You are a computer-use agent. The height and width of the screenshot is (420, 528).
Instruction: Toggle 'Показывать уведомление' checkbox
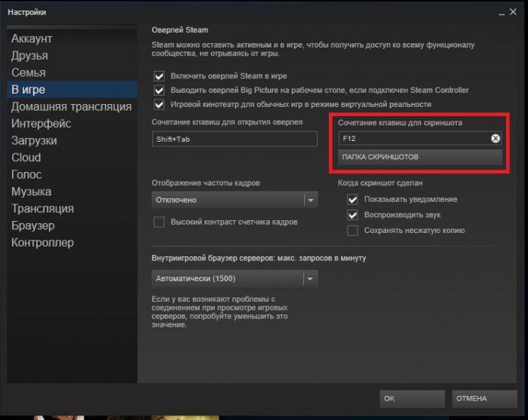[x=352, y=200]
